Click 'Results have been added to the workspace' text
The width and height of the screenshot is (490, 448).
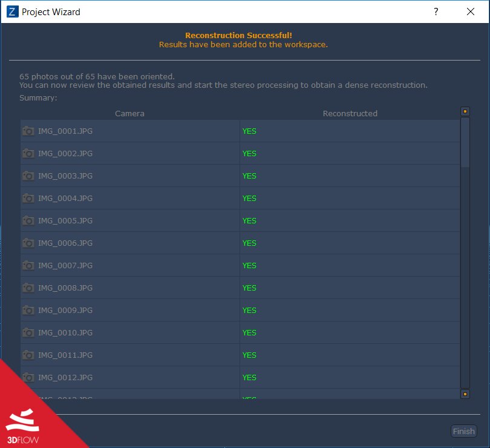click(243, 44)
